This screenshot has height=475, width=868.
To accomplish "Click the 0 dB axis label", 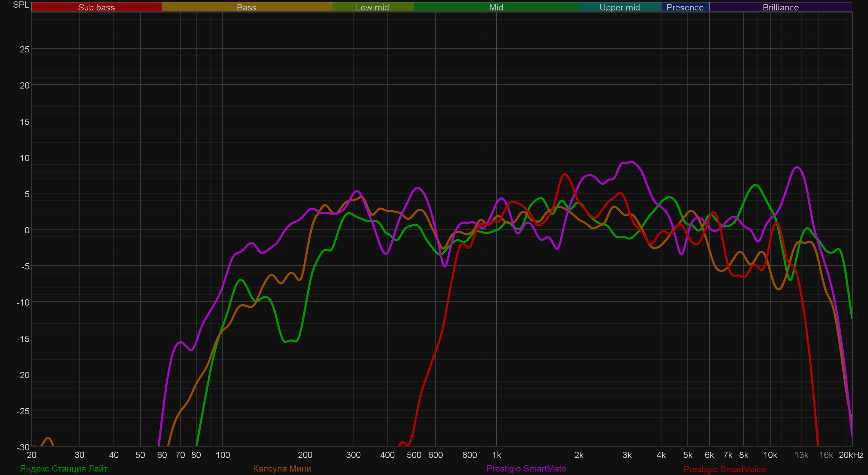I will point(27,230).
